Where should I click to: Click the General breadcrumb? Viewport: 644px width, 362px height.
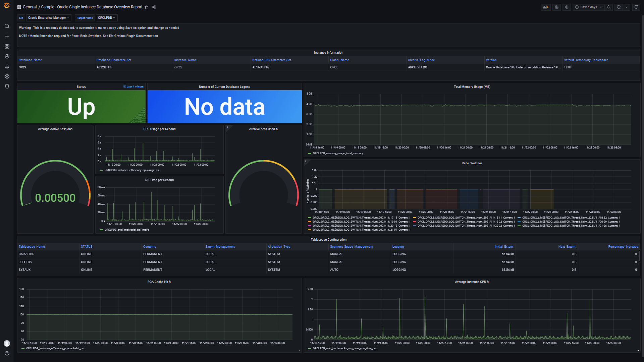click(x=30, y=7)
